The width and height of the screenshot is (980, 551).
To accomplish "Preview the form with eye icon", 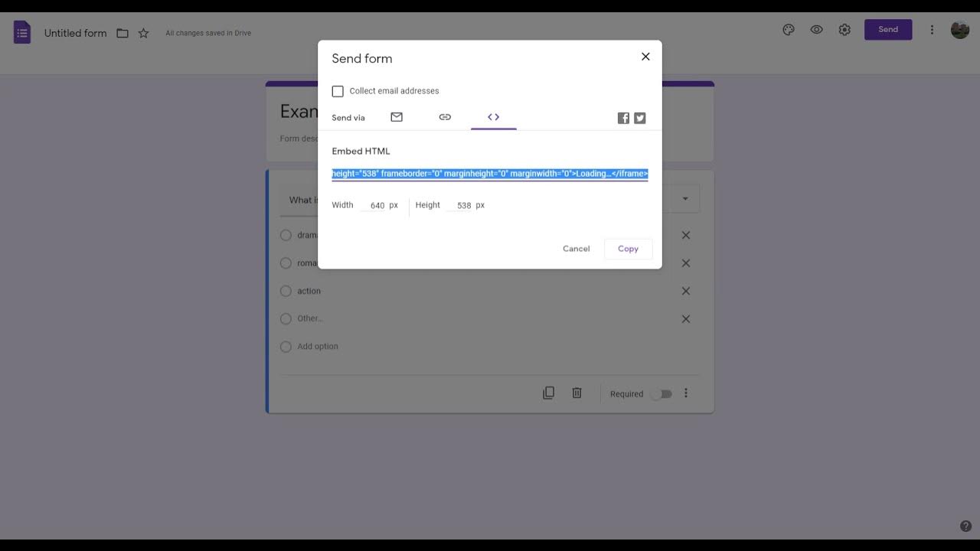I will tap(817, 30).
